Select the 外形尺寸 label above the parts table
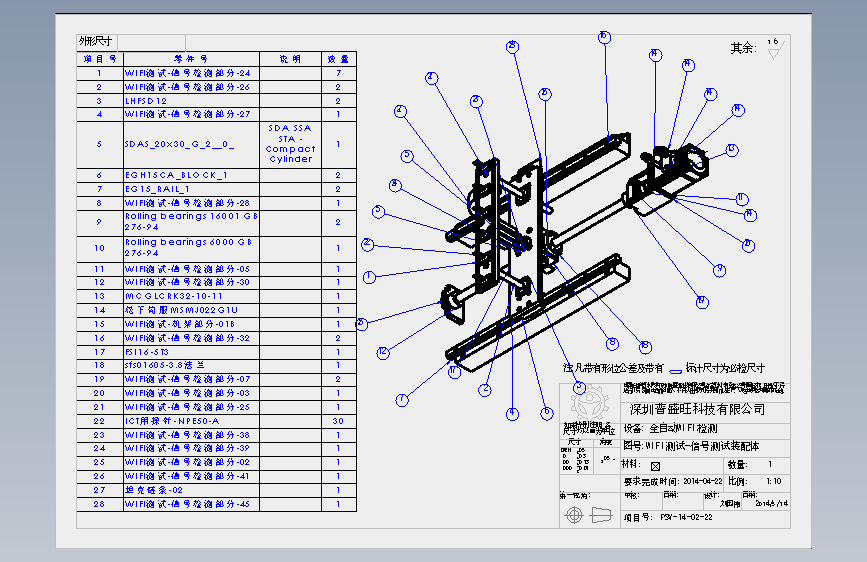Image resolution: width=867 pixels, height=562 pixels. 96,41
